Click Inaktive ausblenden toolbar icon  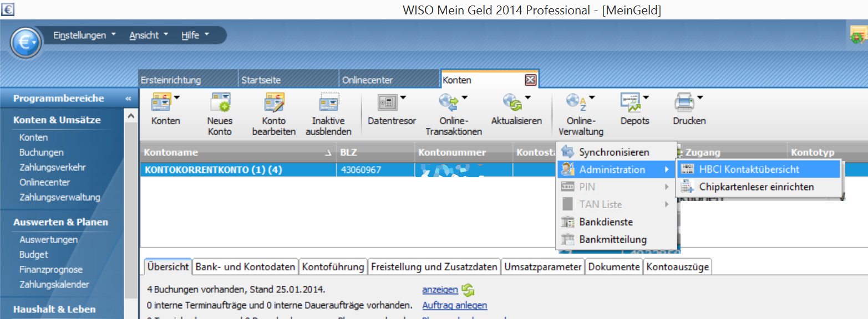coord(328,103)
